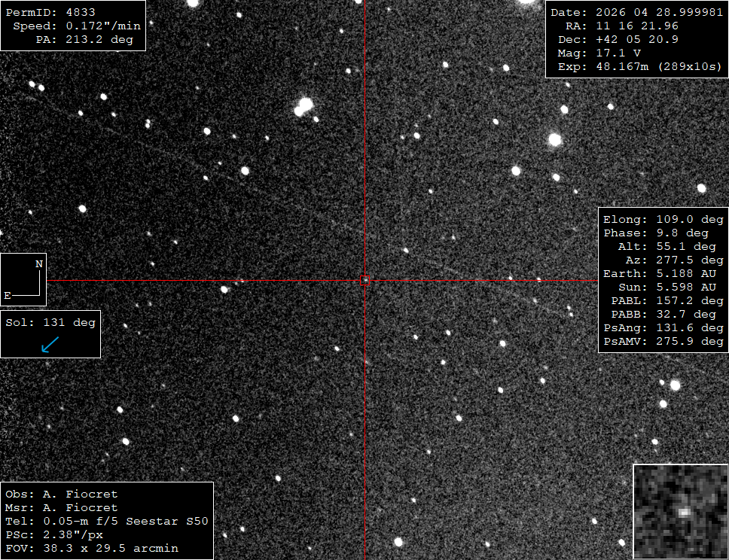Click the FOV 38.3 x 29.5 arcmin text
Screen dimensions: 729x560
click(92, 548)
